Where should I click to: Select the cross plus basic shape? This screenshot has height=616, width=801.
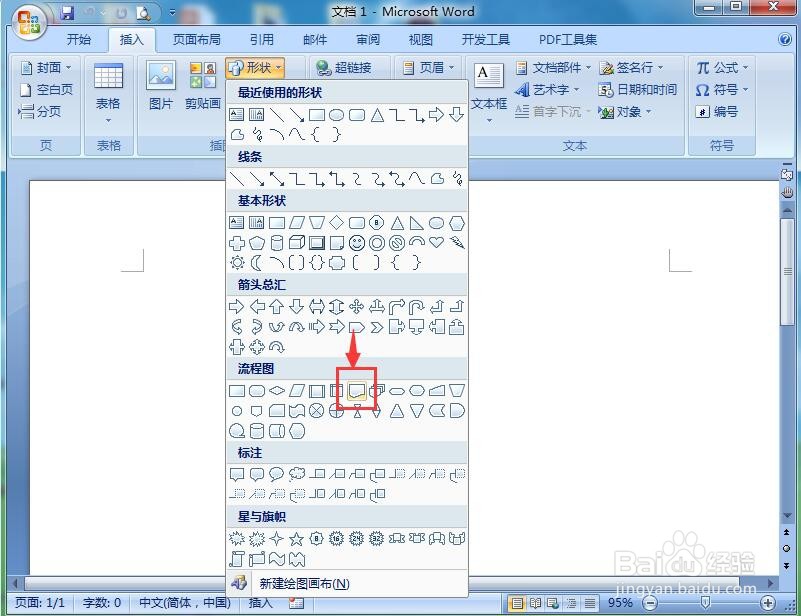click(x=237, y=243)
